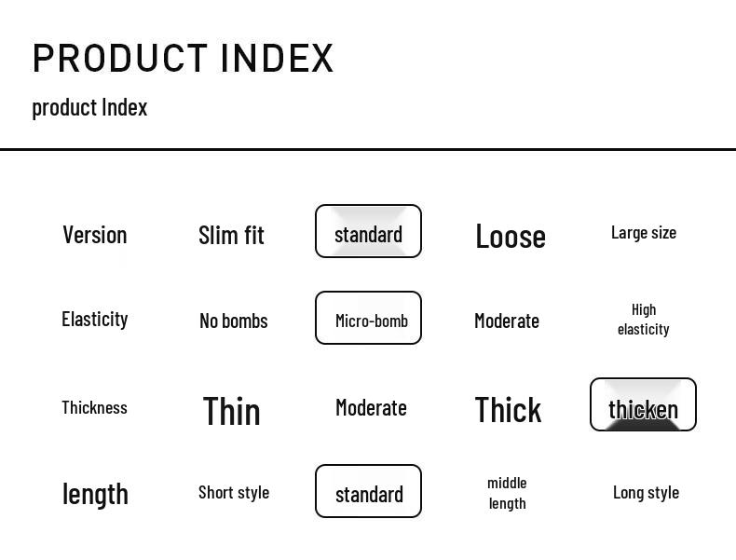Viewport: 736px width, 560px height.
Task: Pick the Loose version option
Action: 510,236
